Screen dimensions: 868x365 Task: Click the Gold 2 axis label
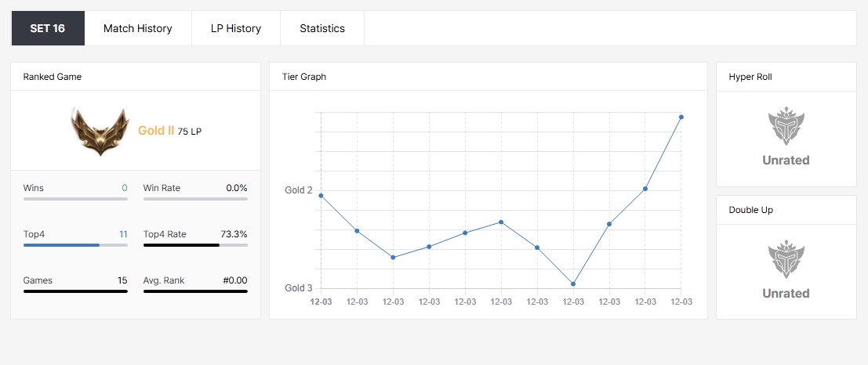(x=299, y=190)
